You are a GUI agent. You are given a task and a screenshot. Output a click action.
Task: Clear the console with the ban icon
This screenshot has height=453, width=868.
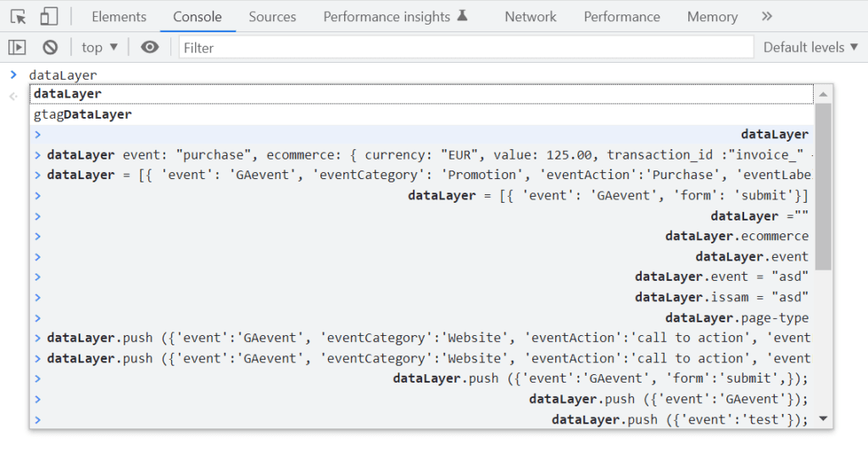click(50, 48)
